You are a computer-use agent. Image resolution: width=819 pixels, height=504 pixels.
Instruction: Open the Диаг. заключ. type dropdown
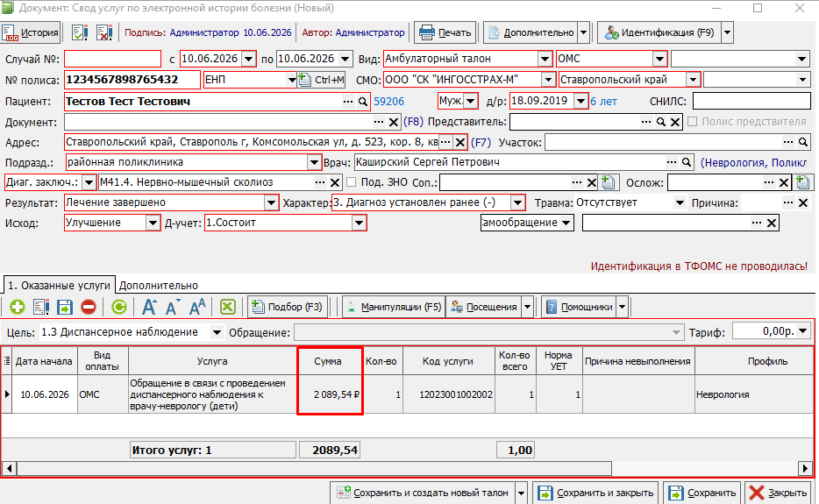89,182
